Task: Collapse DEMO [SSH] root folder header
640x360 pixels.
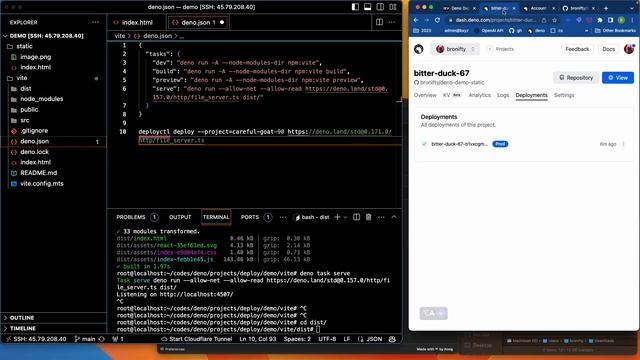Action: tap(53, 36)
